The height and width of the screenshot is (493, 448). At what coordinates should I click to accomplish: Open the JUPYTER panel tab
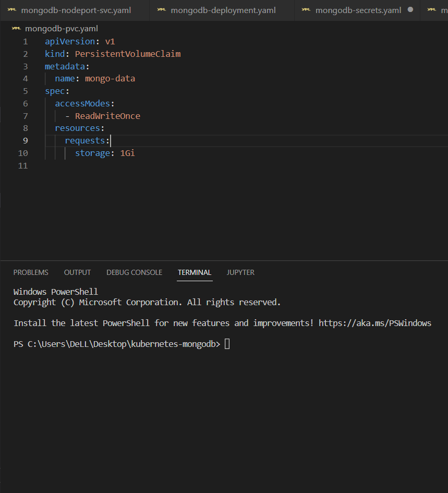point(240,272)
